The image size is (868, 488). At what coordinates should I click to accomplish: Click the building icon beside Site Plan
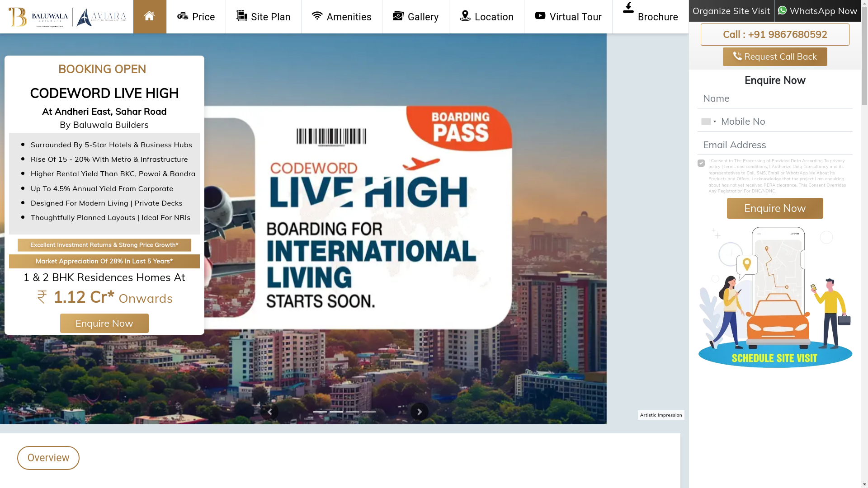[242, 15]
